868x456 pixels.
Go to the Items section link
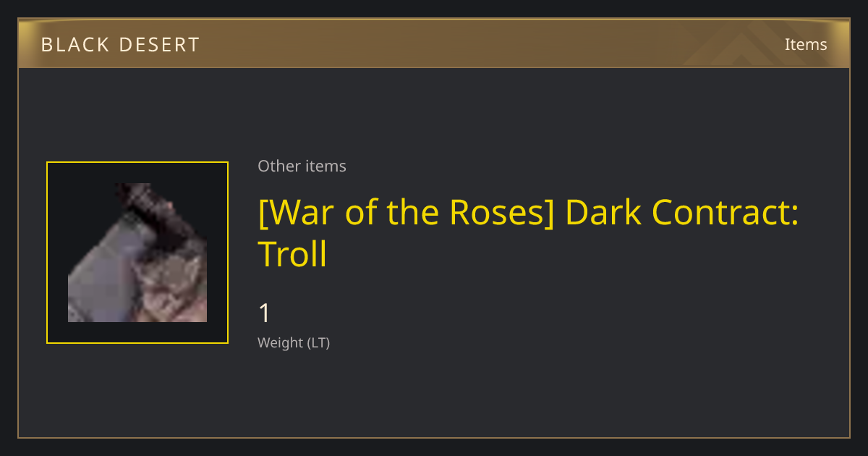click(806, 44)
